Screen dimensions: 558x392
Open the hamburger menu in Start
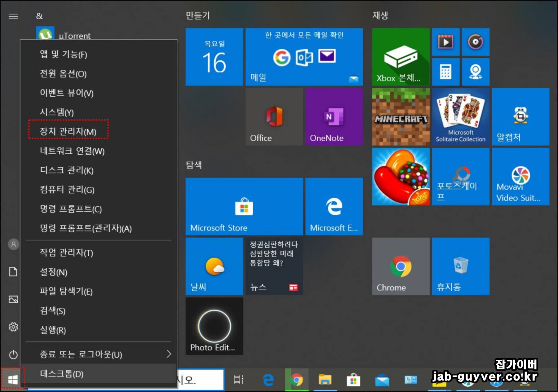coord(13,16)
